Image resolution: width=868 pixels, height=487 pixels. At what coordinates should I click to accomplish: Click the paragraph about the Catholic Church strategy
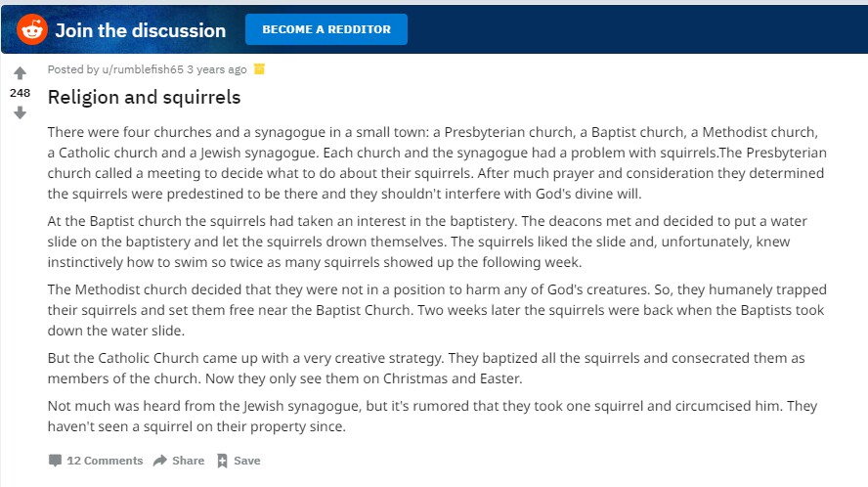(x=426, y=369)
